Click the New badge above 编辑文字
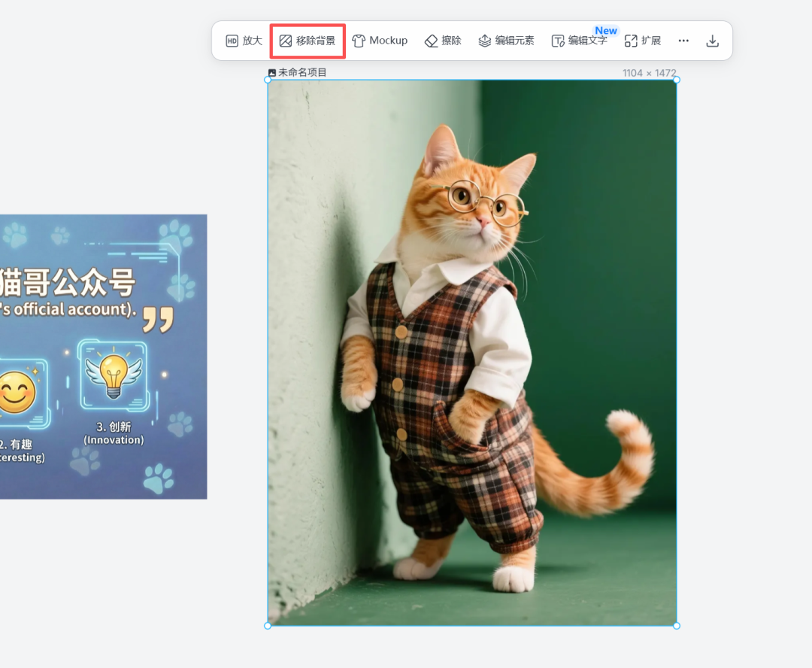812x668 pixels. [x=606, y=30]
